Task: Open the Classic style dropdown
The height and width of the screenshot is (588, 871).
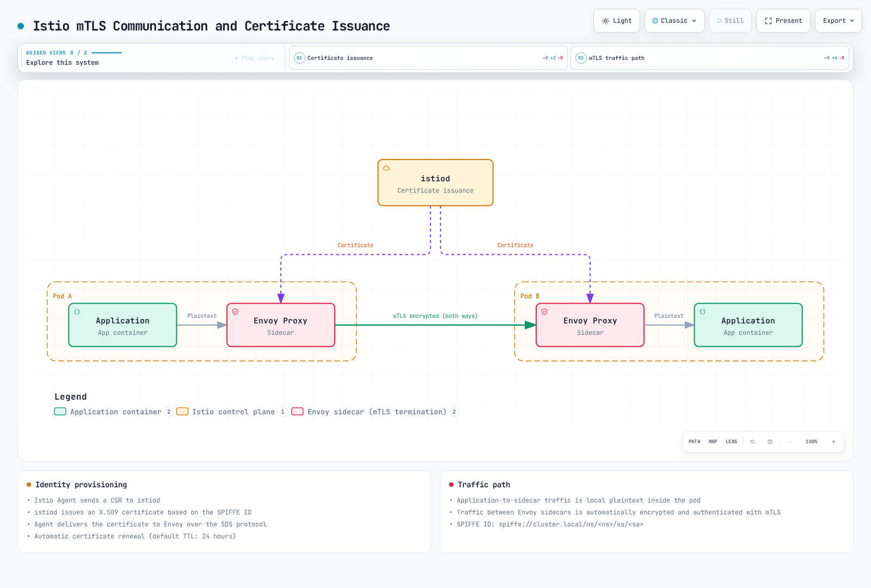Action: (674, 21)
